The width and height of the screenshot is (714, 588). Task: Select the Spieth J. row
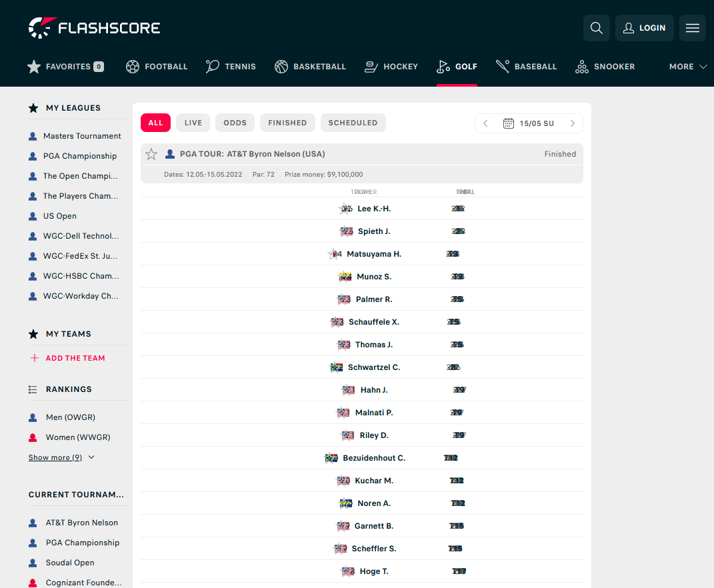tap(362, 231)
